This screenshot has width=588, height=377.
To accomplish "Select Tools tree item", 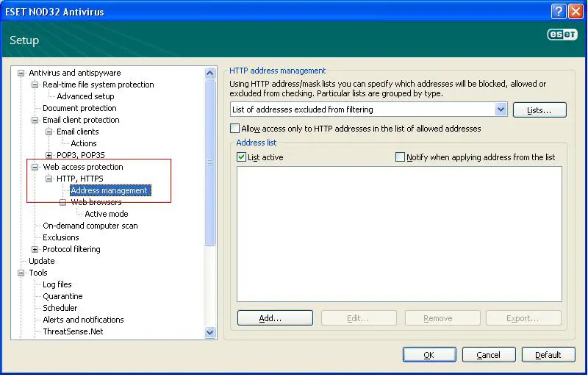I will point(38,273).
